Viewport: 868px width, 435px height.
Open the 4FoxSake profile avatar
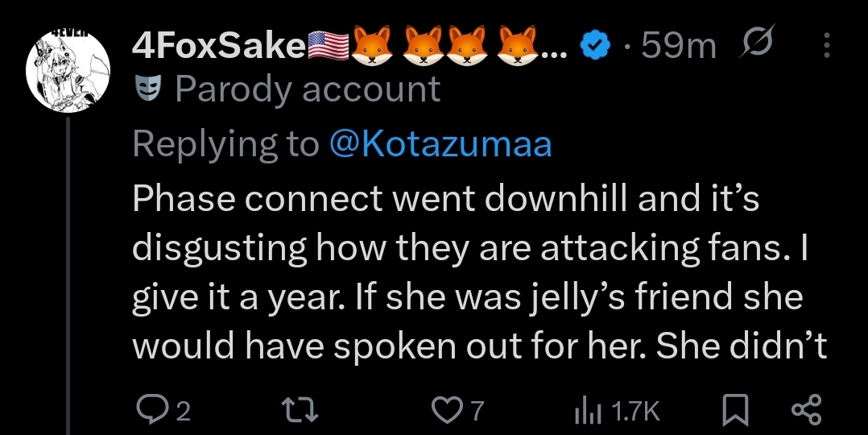tap(68, 70)
